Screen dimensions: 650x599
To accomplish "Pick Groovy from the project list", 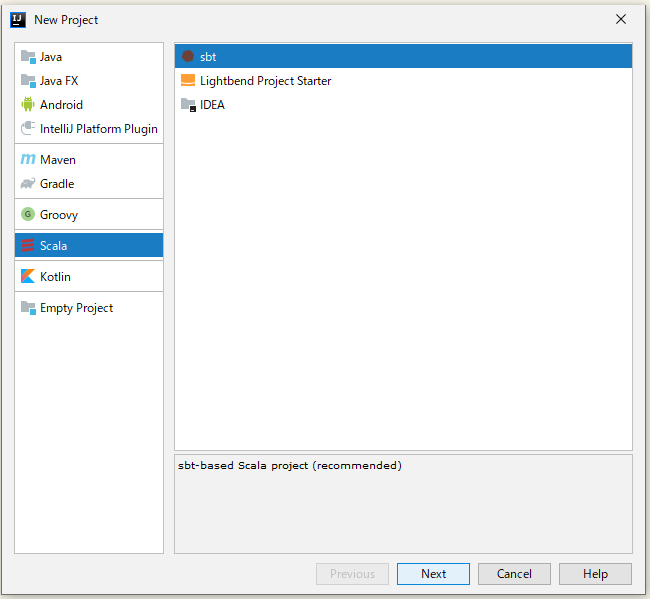I will [x=89, y=214].
